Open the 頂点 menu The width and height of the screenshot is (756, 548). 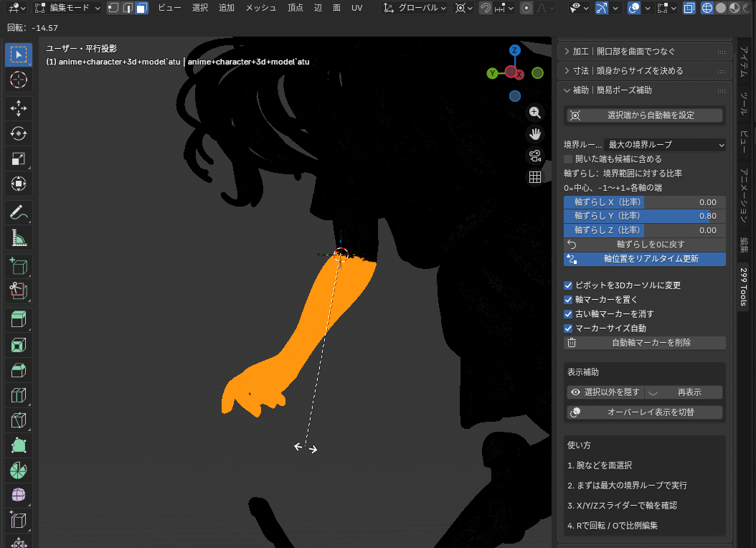click(296, 8)
